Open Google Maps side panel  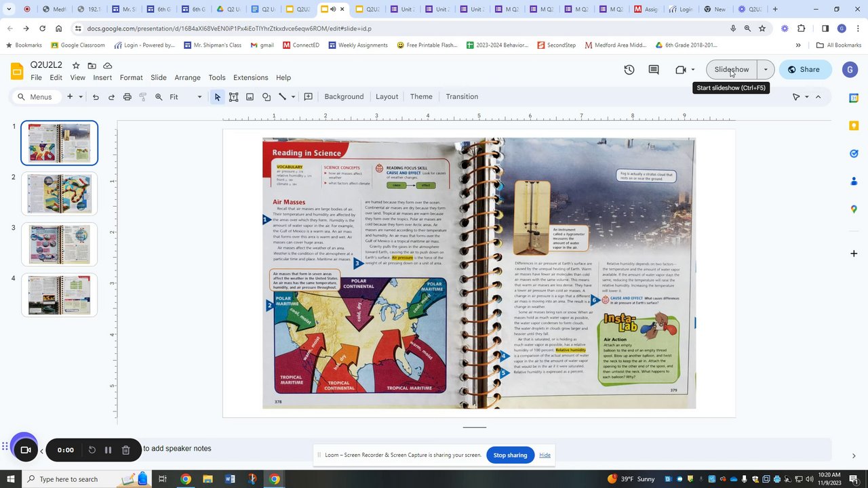(x=854, y=209)
